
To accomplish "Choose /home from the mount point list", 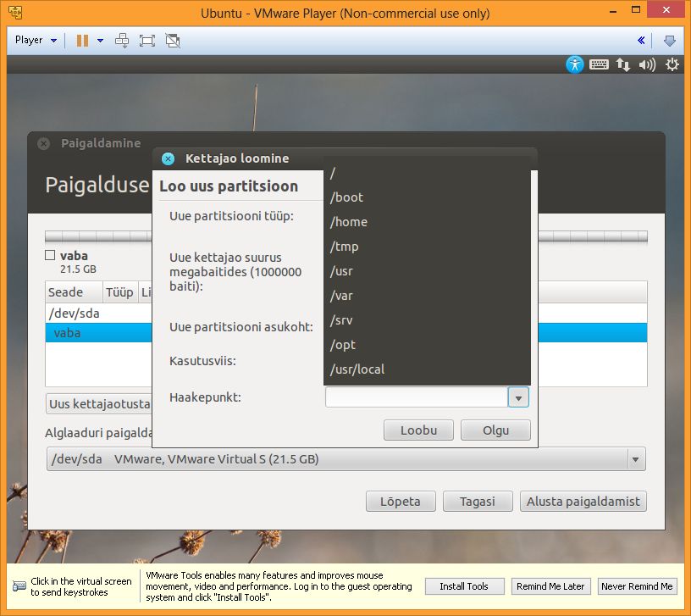I will point(427,222).
